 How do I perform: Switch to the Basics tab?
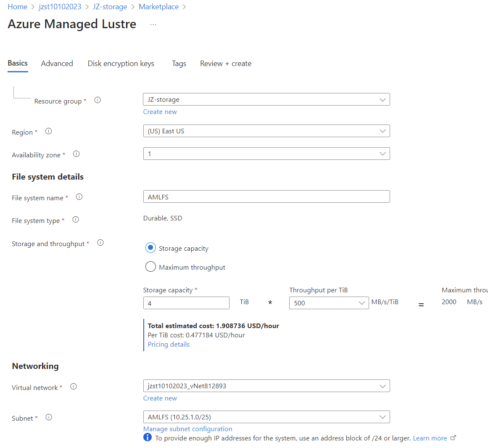[x=18, y=63]
